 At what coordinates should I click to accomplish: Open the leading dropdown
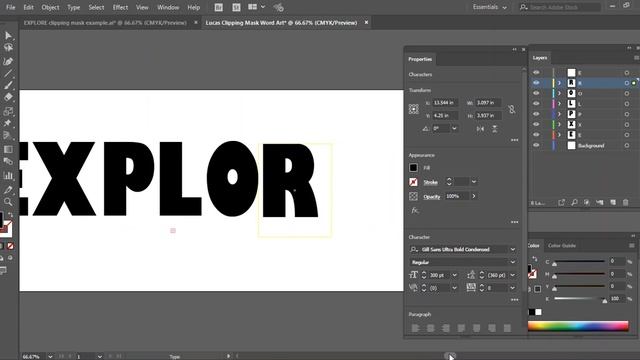pyautogui.click(x=513, y=275)
